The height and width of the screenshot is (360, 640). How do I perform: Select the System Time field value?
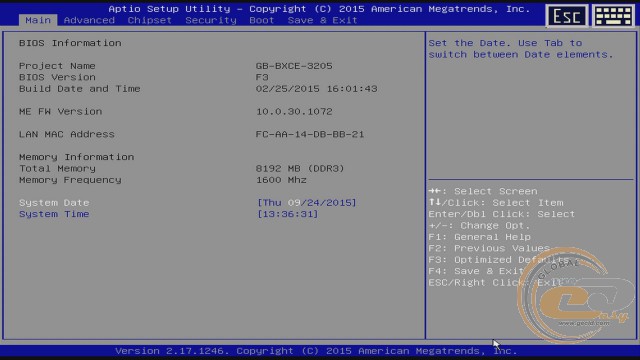click(287, 214)
